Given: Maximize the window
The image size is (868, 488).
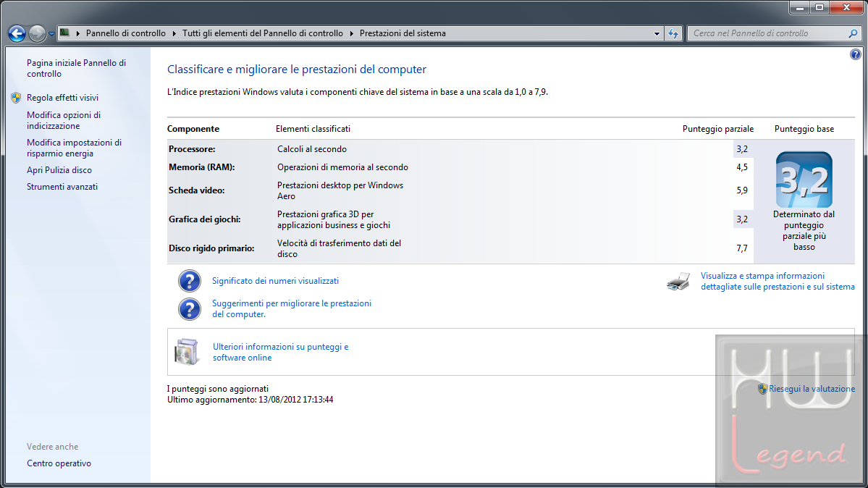Looking at the screenshot, I should (x=819, y=7).
